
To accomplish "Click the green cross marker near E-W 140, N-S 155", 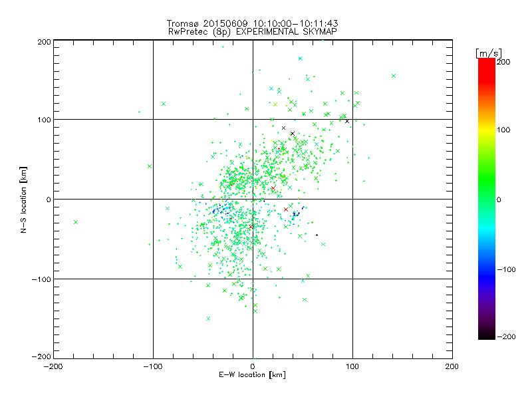I will click(394, 76).
